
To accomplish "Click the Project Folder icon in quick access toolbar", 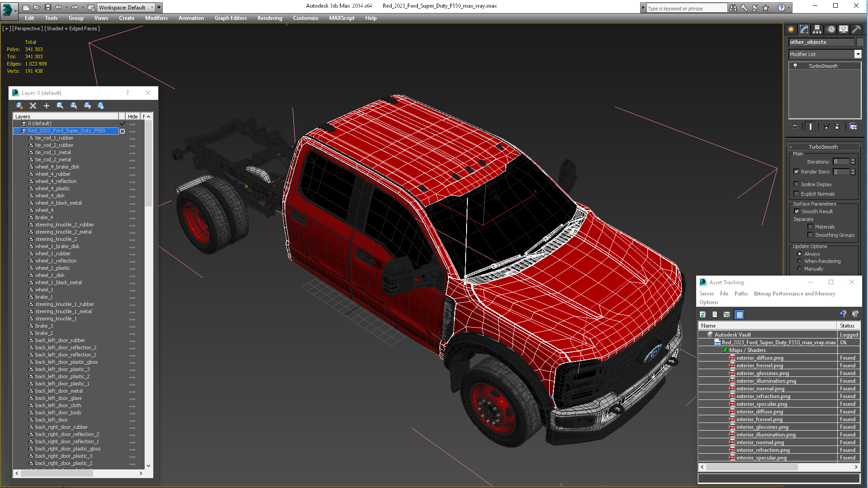I will tap(91, 8).
